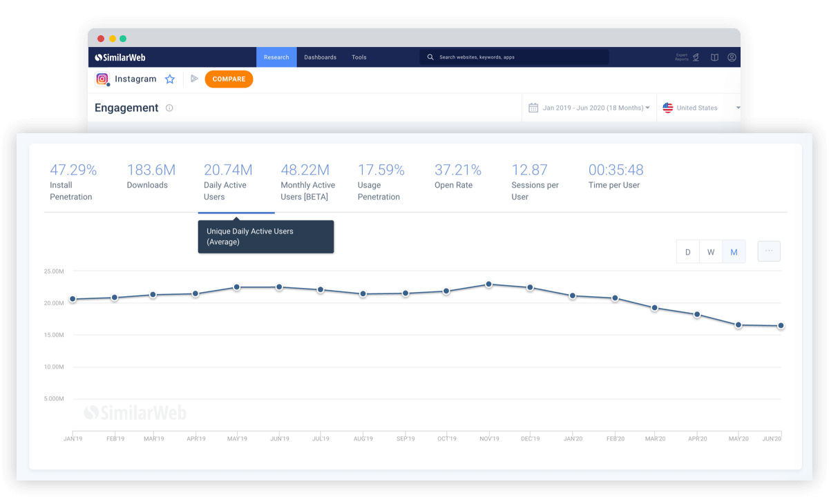This screenshot has height=504, width=829.
Task: Open the Jan 2019 - Jun 2020 date range dropdown
Action: (x=589, y=108)
